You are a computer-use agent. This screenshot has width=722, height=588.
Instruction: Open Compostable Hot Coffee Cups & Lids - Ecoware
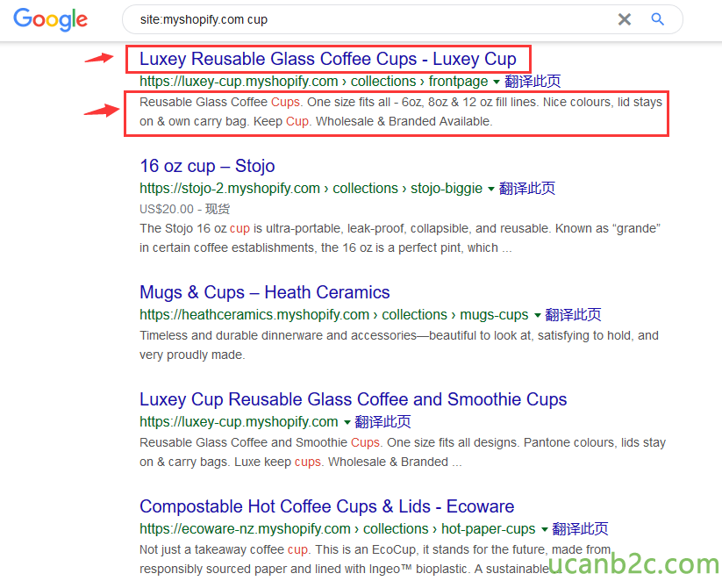(327, 506)
